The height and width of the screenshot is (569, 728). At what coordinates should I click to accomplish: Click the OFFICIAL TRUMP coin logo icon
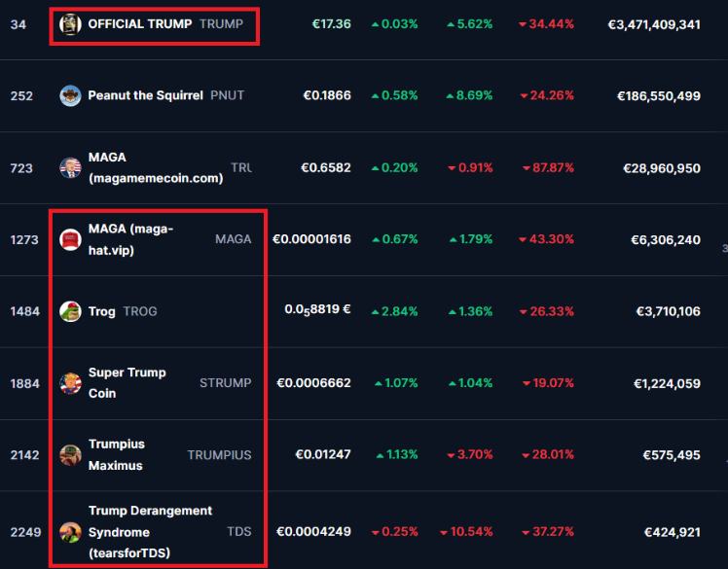coord(70,24)
